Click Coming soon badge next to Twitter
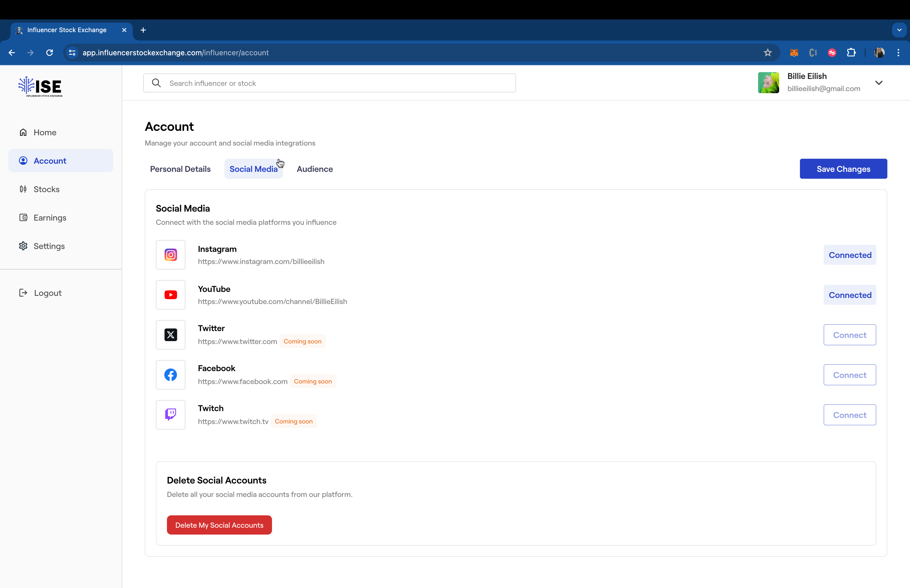Image resolution: width=910 pixels, height=588 pixels. coord(303,341)
